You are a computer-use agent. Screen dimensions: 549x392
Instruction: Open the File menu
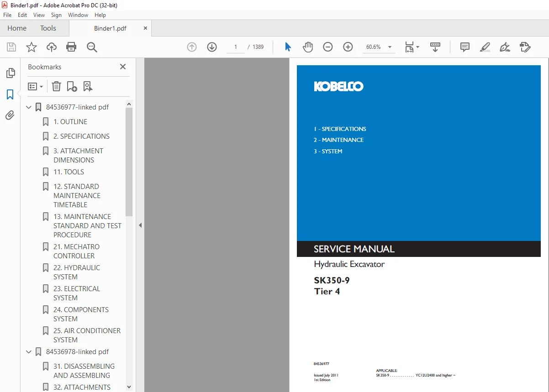coord(7,15)
